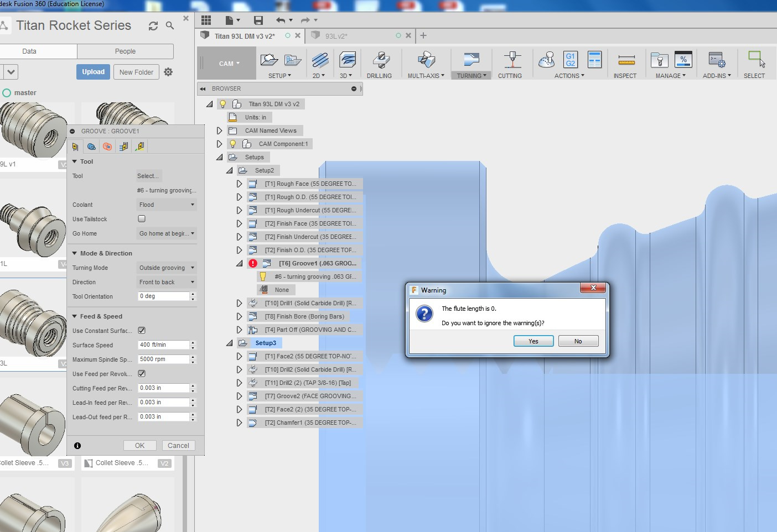Image resolution: width=777 pixels, height=532 pixels.
Task: Open the Go Home dropdown
Action: (x=167, y=233)
